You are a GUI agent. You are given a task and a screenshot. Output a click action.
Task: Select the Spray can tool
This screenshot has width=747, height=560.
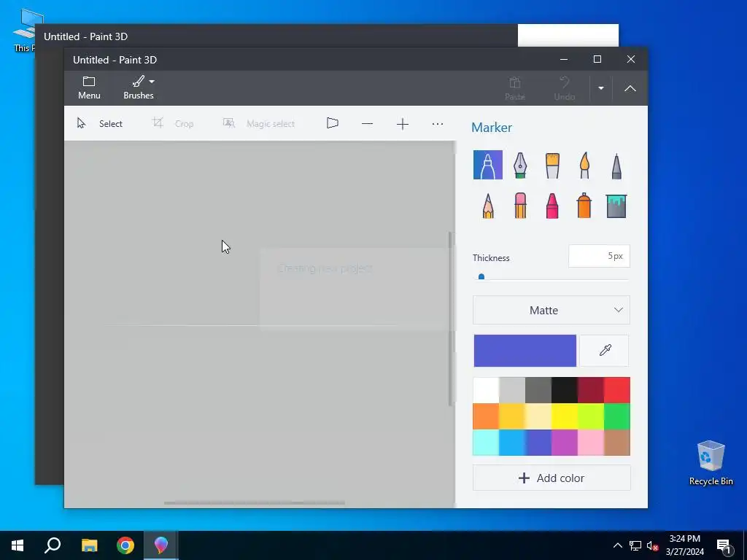tap(584, 205)
